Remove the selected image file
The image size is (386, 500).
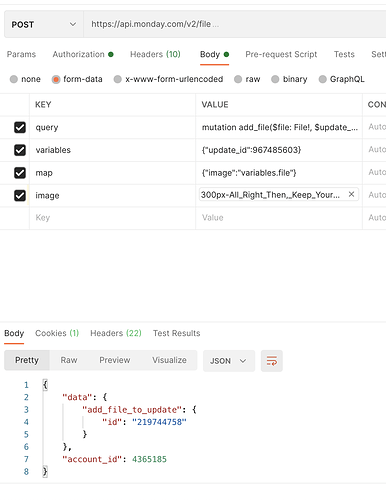point(351,194)
